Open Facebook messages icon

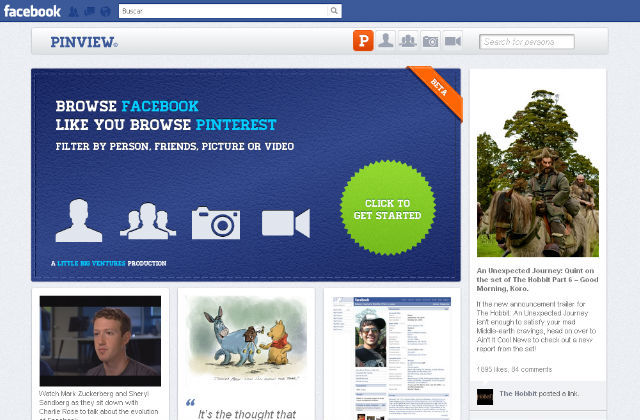pyautogui.click(x=89, y=11)
